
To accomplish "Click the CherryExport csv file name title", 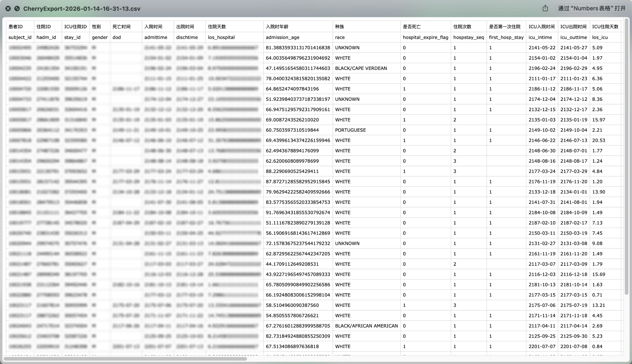I will [82, 9].
